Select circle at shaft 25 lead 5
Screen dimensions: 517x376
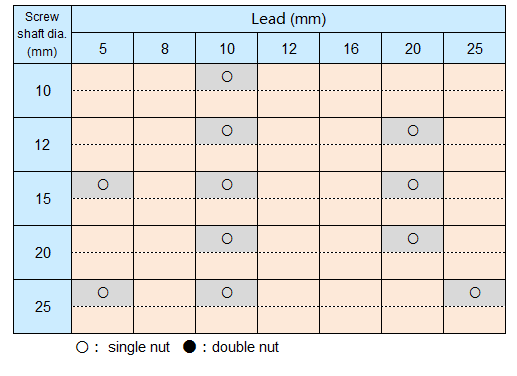click(103, 293)
